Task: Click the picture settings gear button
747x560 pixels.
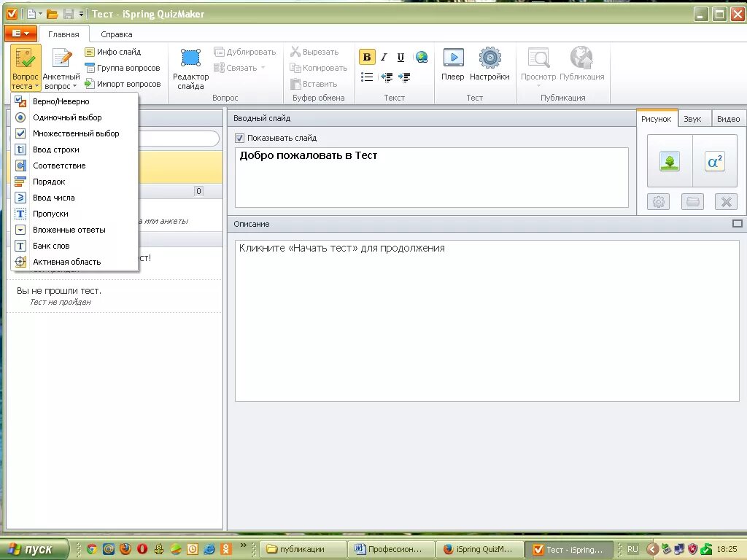Action: pyautogui.click(x=659, y=202)
